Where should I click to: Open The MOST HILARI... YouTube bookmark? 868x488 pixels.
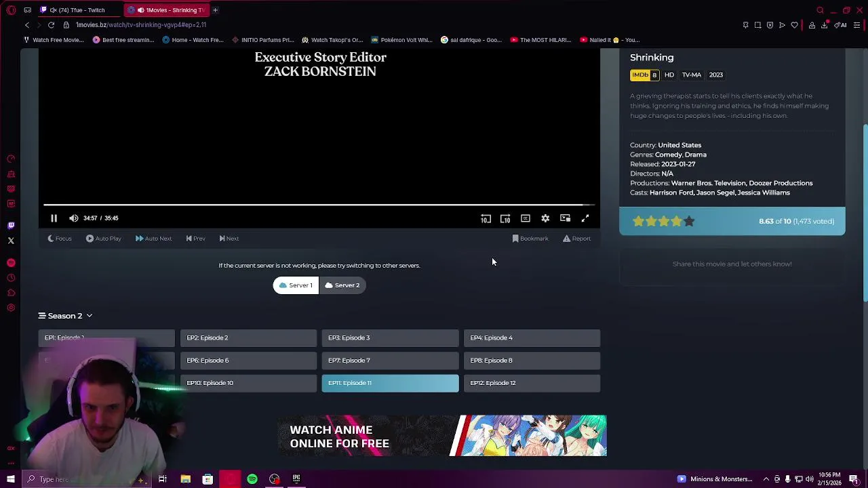541,40
